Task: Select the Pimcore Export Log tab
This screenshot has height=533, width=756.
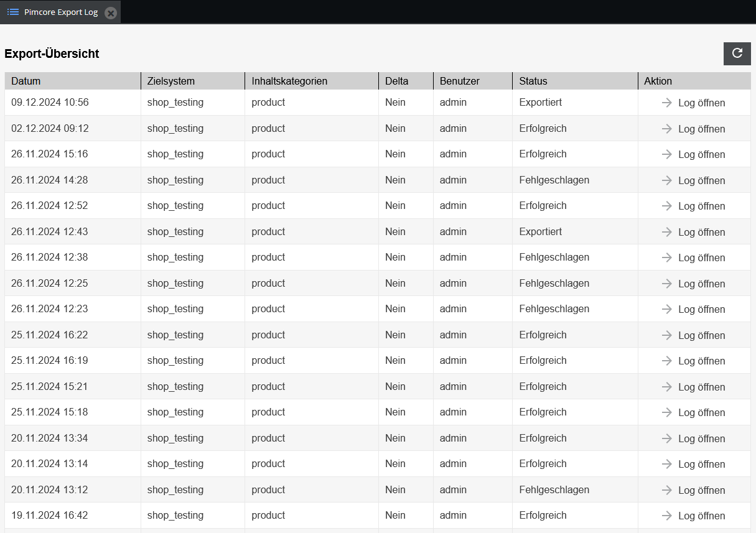Action: pos(60,12)
